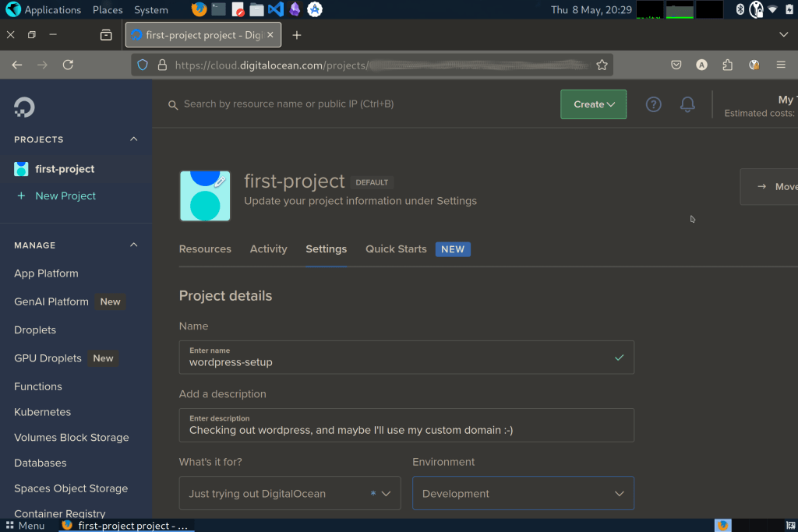Click the plus icon beside New Project

[21, 196]
